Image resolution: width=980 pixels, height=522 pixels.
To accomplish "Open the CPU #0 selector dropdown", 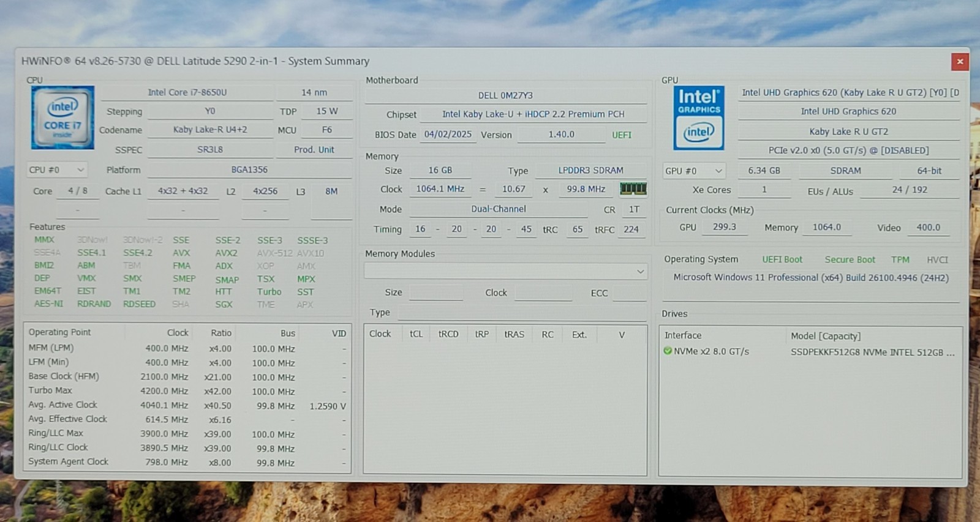I will [56, 170].
